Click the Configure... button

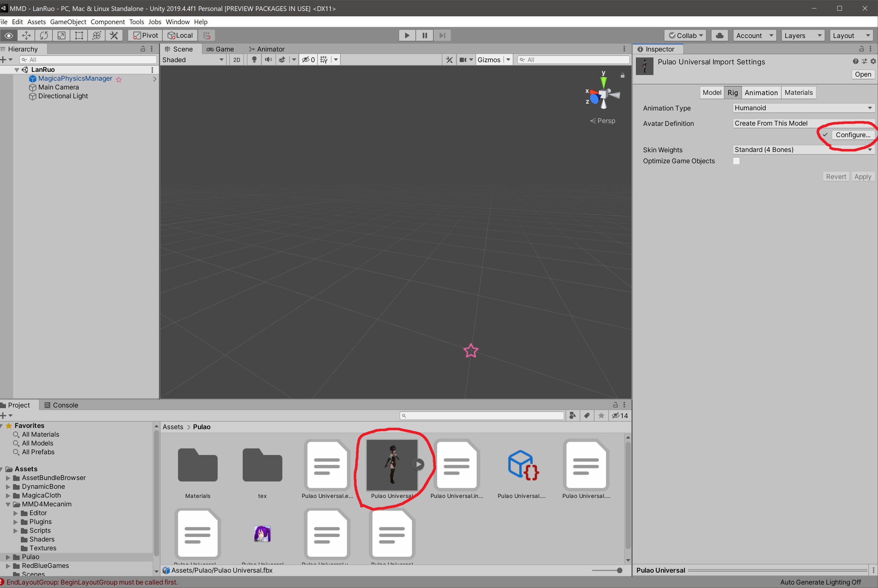coord(853,135)
